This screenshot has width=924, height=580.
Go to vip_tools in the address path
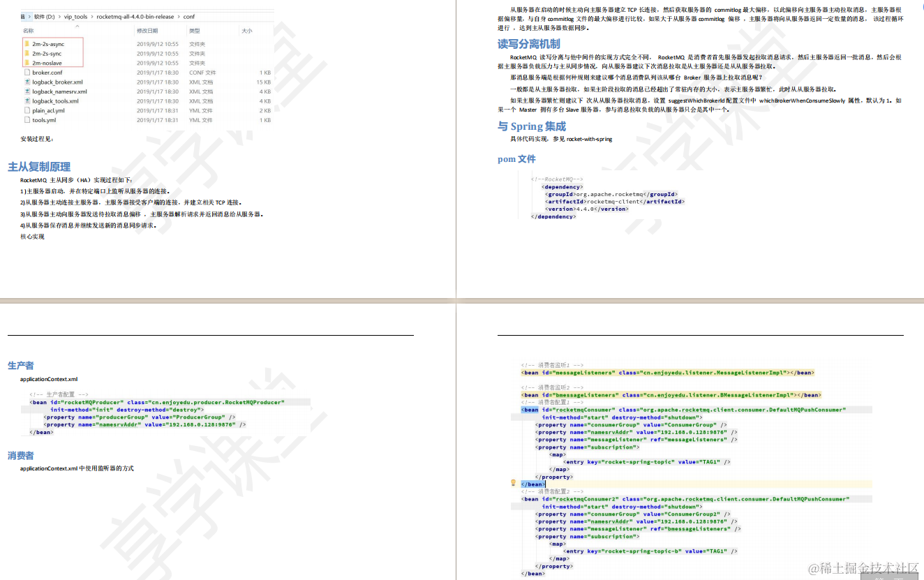[75, 16]
